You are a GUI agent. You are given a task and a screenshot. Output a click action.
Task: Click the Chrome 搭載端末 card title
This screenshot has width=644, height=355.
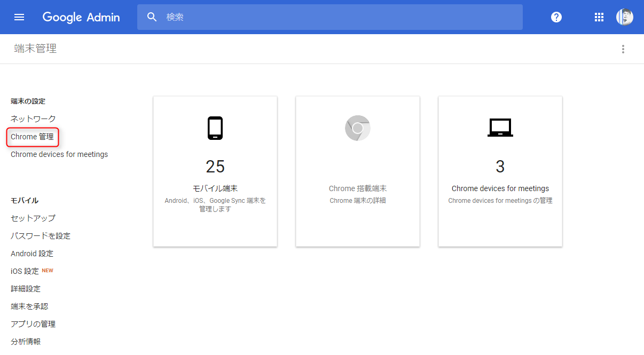point(358,188)
